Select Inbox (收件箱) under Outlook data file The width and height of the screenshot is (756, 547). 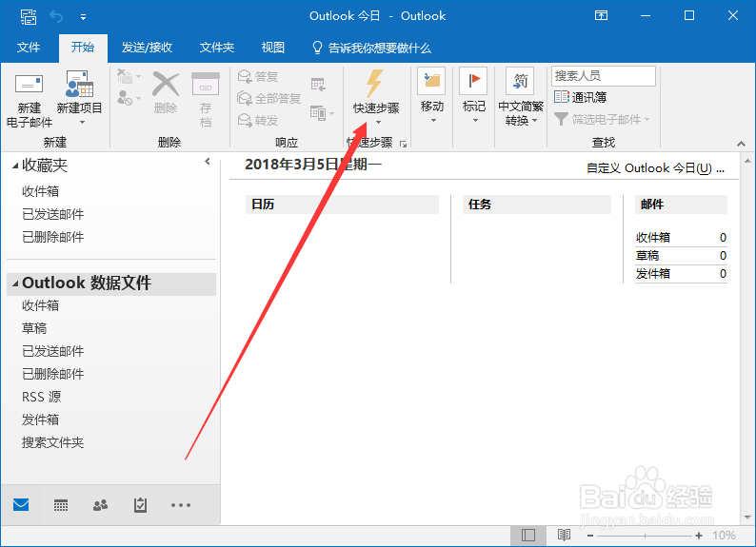pyautogui.click(x=41, y=305)
